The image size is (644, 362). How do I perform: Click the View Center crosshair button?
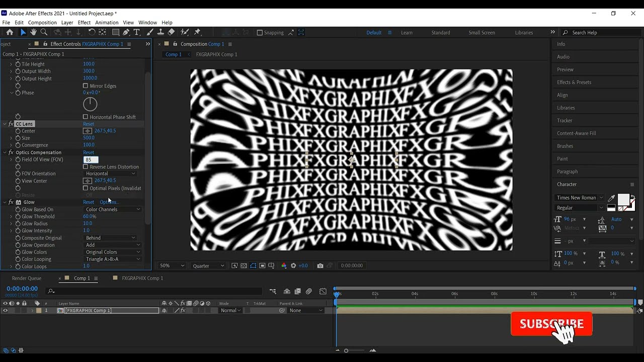[88, 180]
